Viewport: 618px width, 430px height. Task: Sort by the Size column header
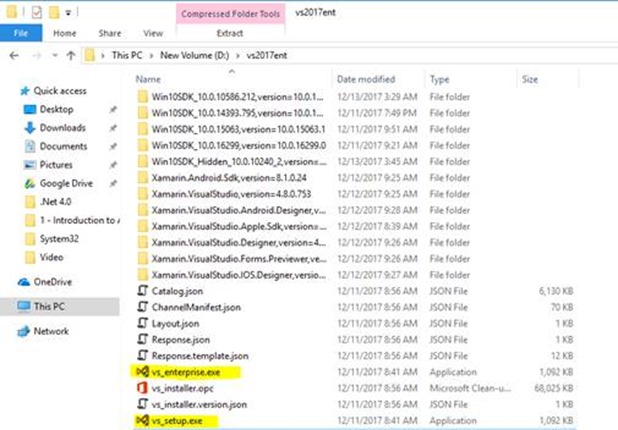coord(530,79)
